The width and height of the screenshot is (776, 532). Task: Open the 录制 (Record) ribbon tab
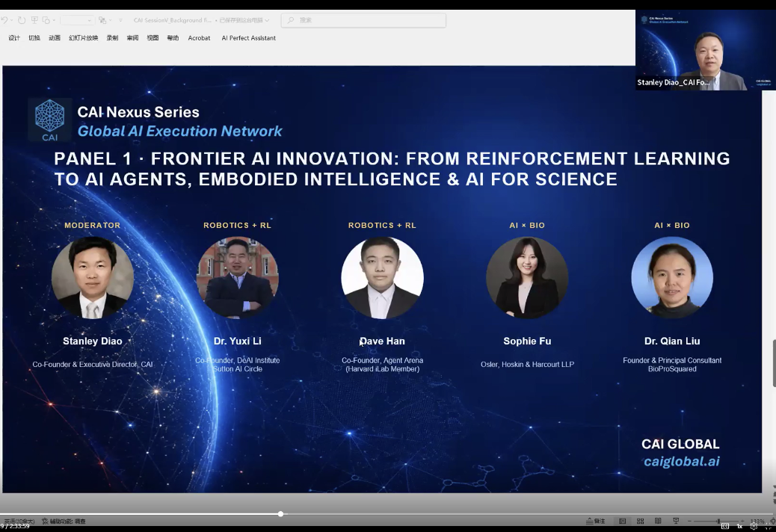[112, 38]
